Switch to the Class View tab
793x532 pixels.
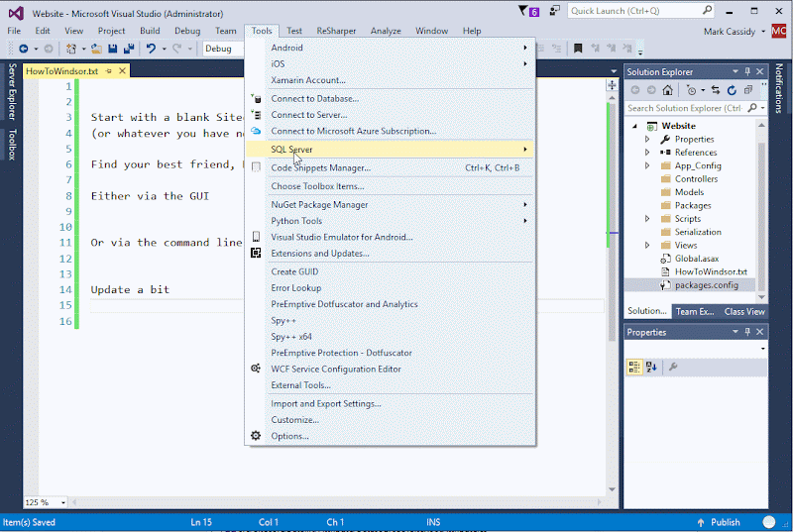(x=743, y=311)
